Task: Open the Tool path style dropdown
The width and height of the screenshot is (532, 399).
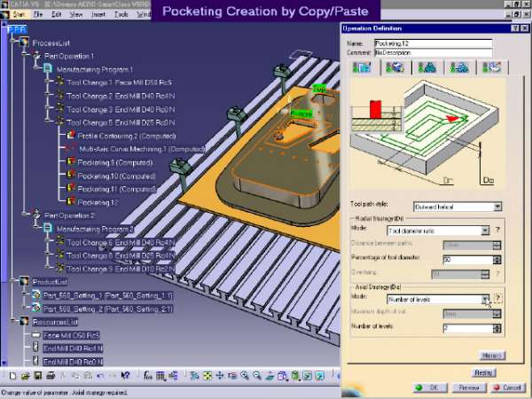Action: pyautogui.click(x=497, y=207)
